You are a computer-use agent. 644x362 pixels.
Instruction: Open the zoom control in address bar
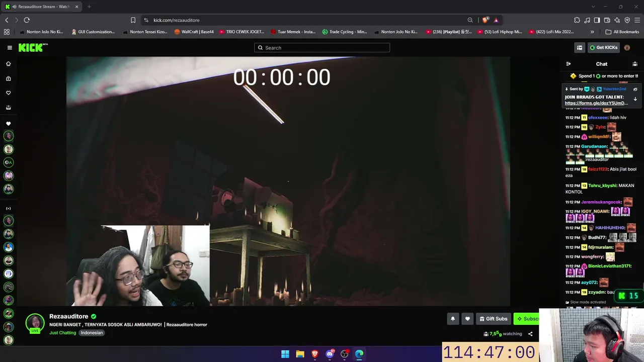tap(470, 20)
